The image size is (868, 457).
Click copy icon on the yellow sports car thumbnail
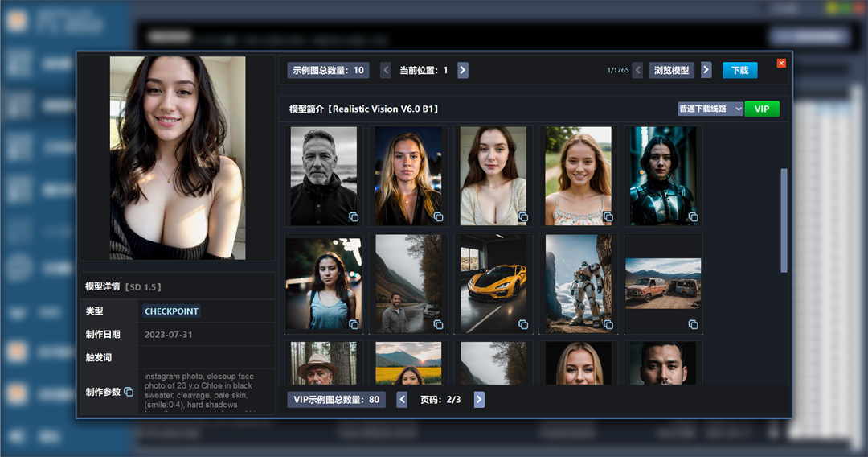pos(523,324)
